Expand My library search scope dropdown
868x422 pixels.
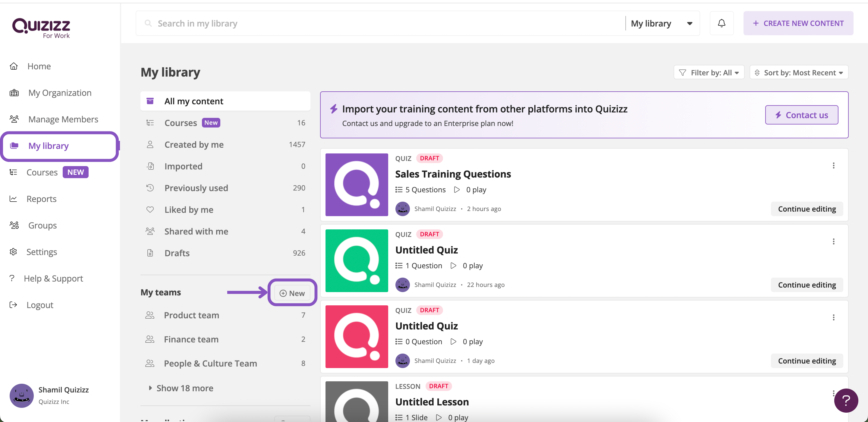pyautogui.click(x=662, y=23)
